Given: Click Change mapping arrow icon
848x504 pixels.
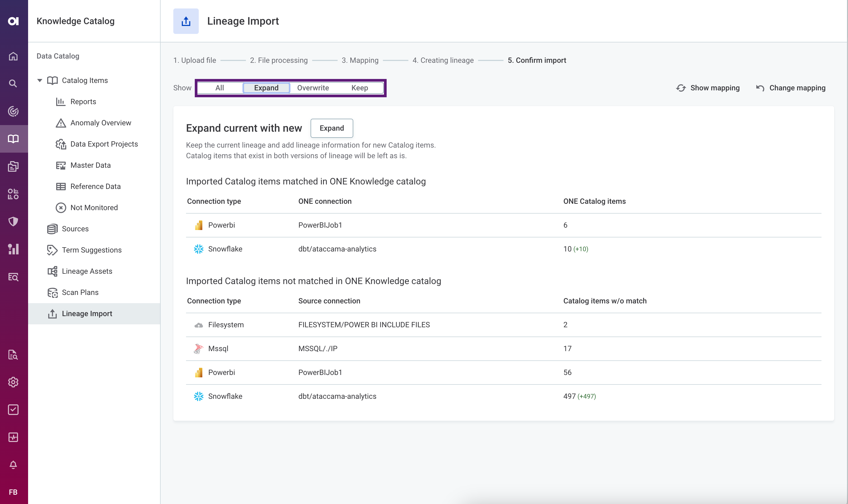Looking at the screenshot, I should 761,88.
